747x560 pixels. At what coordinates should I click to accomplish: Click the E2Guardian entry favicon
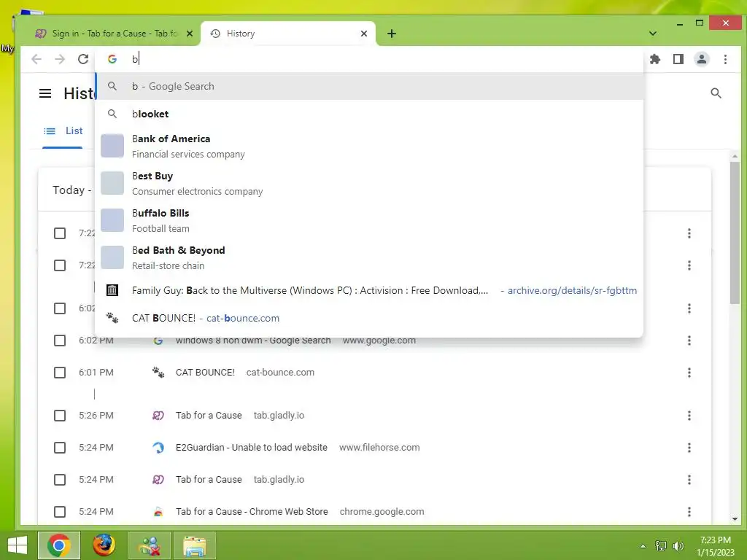[158, 448]
